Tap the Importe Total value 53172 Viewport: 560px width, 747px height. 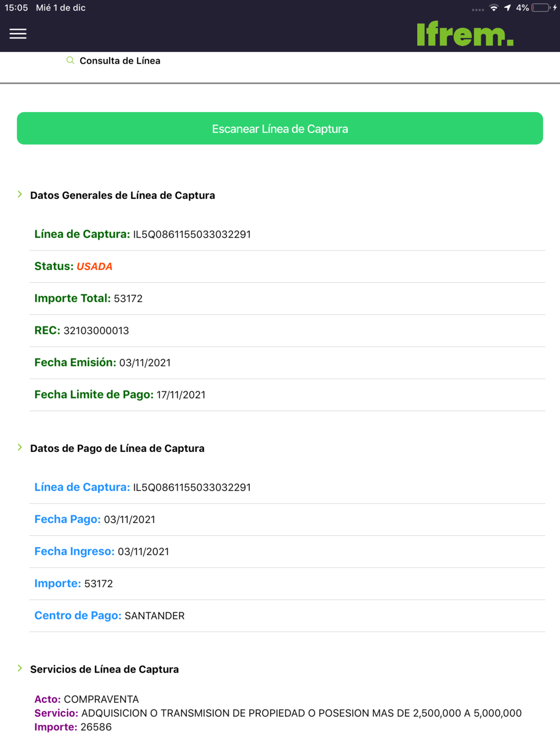pos(128,299)
